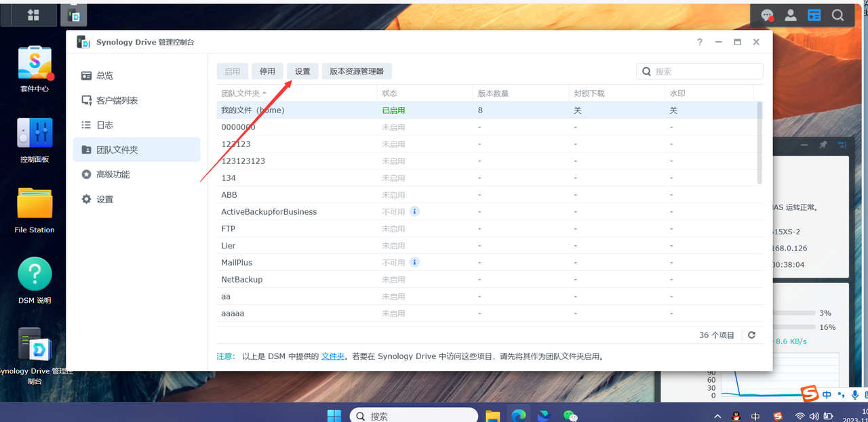Click the 3% usage bar in widget
Screen dimensions: 868x422
point(794,313)
